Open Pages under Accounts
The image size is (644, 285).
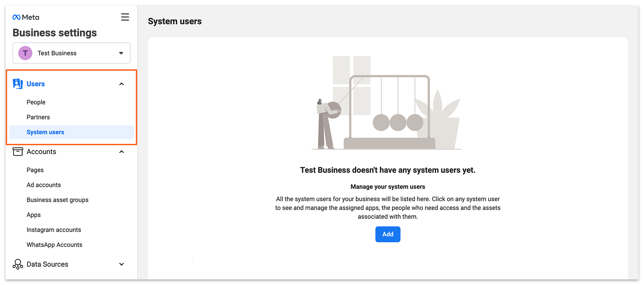35,170
